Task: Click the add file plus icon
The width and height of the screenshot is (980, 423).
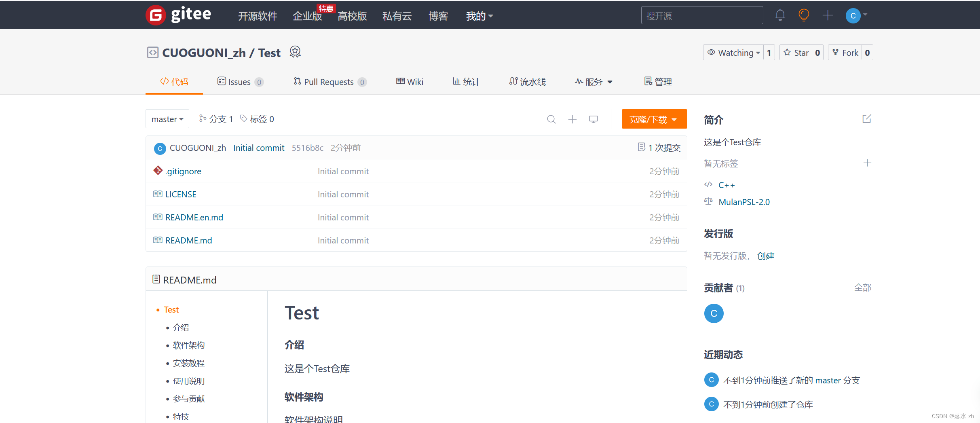Action: pyautogui.click(x=572, y=119)
